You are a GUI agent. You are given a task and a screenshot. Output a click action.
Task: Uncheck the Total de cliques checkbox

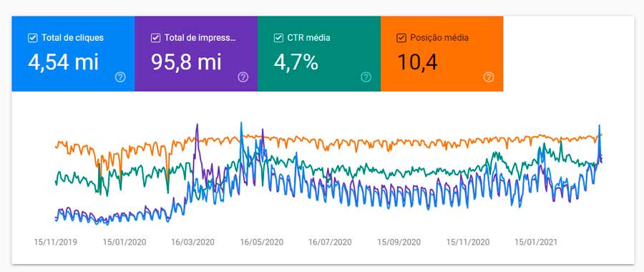pos(32,38)
